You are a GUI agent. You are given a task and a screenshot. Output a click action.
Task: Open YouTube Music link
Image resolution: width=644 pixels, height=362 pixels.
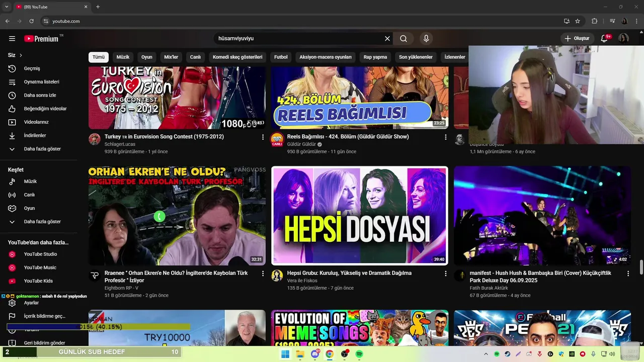tap(40, 268)
